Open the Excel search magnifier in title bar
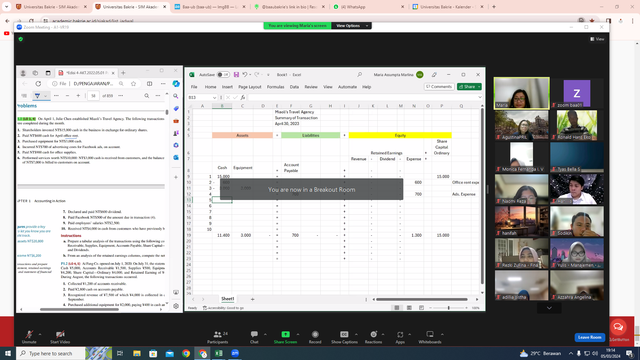640x360 pixels. (x=360, y=75)
